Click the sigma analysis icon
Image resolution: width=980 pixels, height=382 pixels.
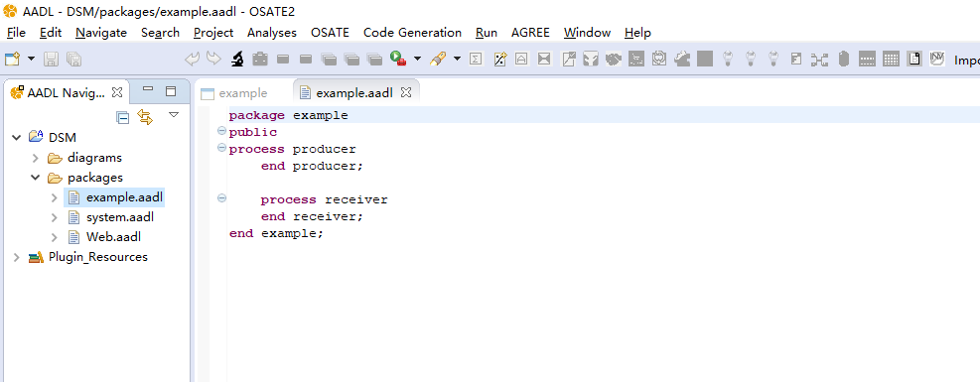click(476, 59)
